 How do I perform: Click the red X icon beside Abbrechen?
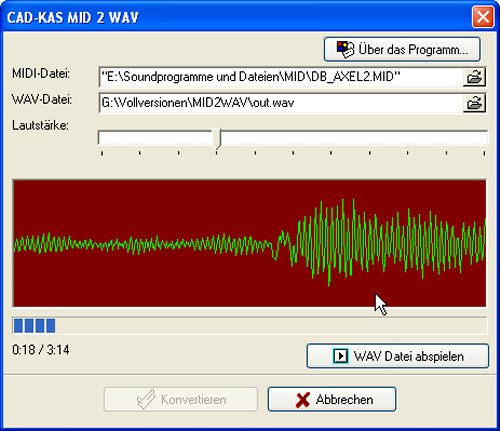click(302, 399)
